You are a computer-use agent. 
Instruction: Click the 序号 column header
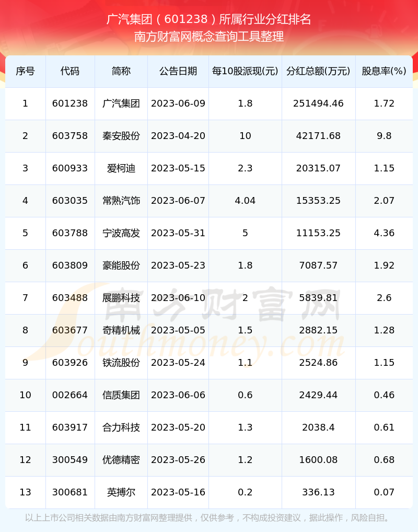25,71
